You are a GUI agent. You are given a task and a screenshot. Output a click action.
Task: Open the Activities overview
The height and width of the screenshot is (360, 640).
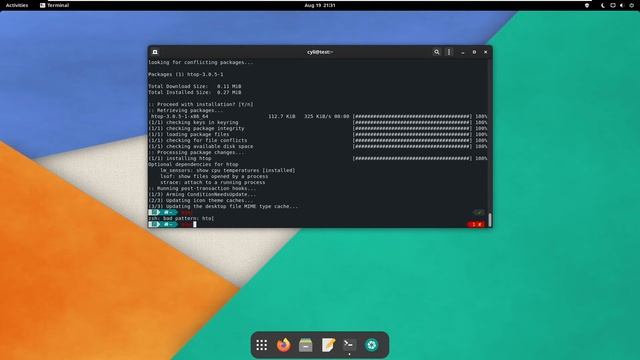(x=17, y=5)
